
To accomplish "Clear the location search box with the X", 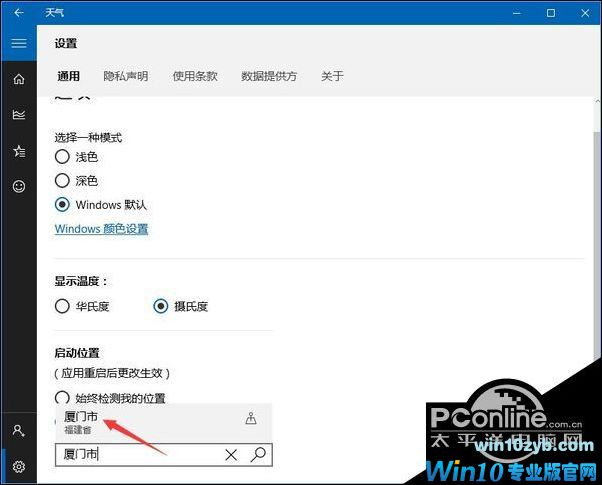I will [x=231, y=455].
